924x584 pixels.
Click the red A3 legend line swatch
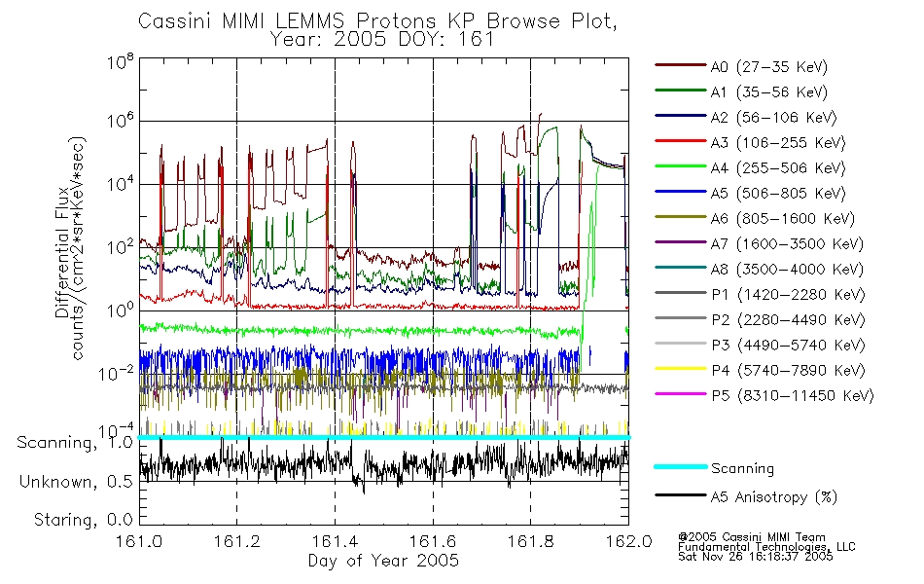pyautogui.click(x=681, y=141)
